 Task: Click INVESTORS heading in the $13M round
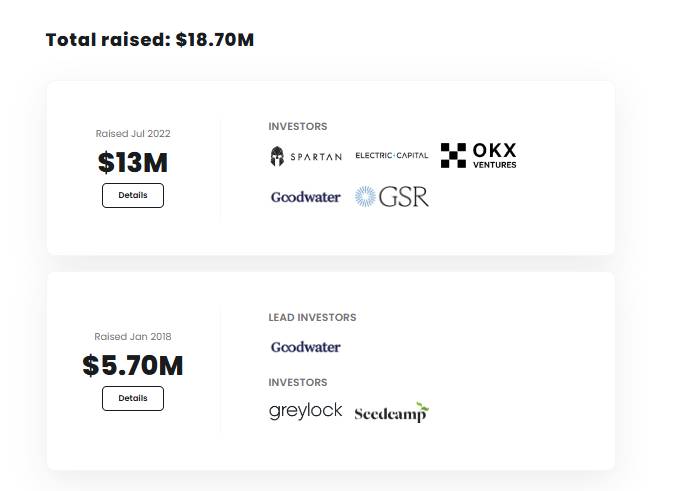coord(298,126)
